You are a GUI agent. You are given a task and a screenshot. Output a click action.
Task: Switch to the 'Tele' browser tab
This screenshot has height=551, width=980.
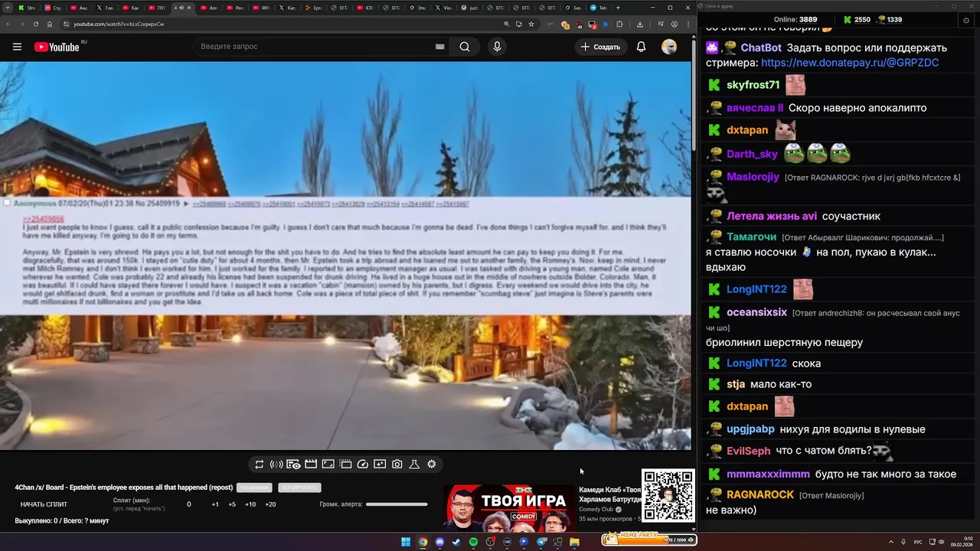pos(598,8)
